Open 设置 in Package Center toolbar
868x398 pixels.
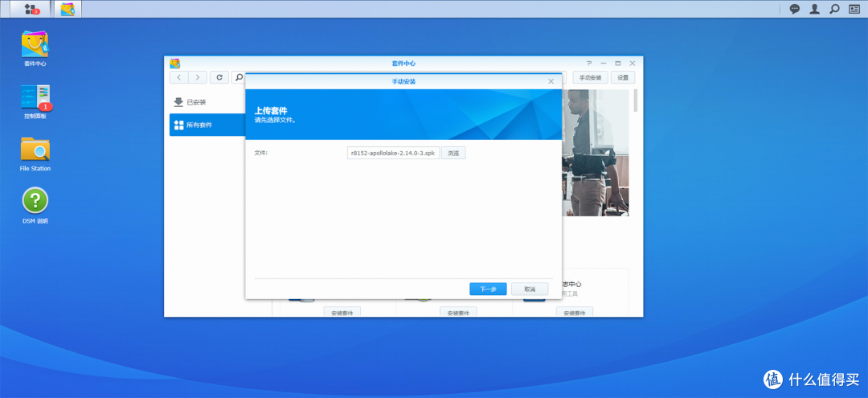(623, 77)
